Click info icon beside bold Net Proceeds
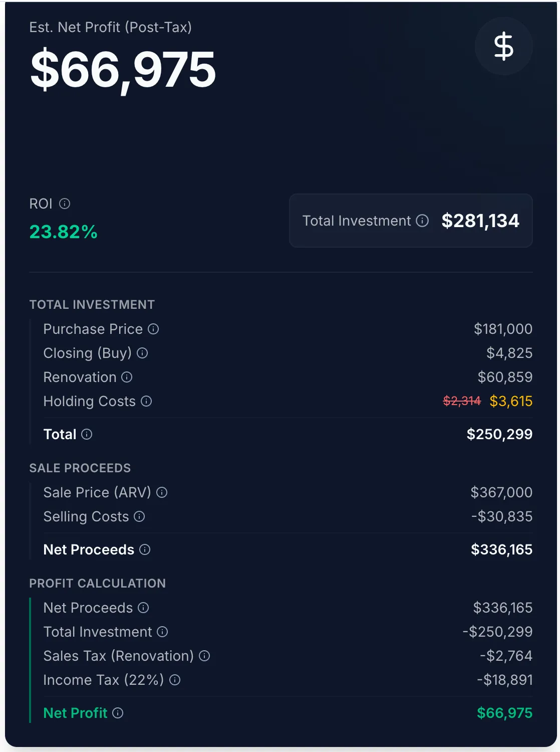The image size is (560, 752). [x=145, y=549]
